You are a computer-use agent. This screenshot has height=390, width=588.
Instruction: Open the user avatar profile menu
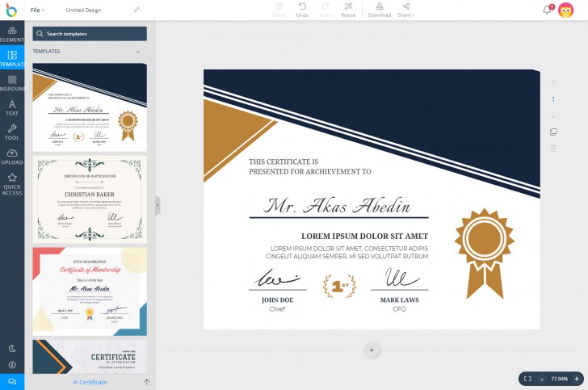click(x=565, y=10)
